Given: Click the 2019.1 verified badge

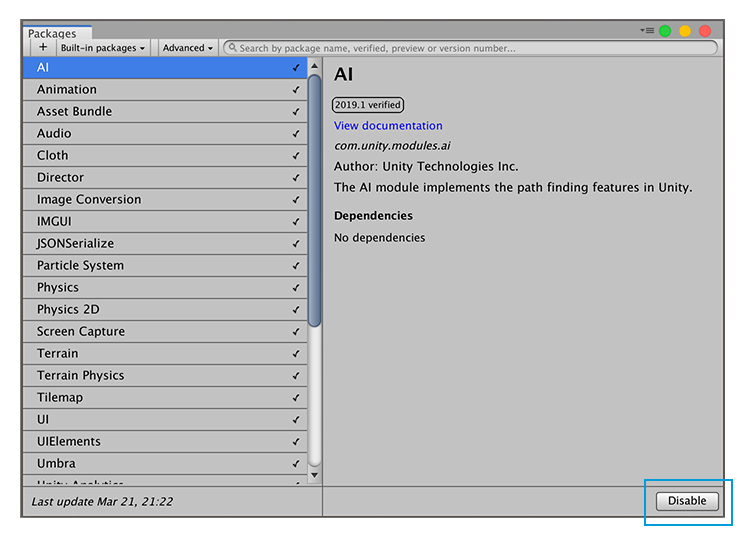Looking at the screenshot, I should pos(368,105).
